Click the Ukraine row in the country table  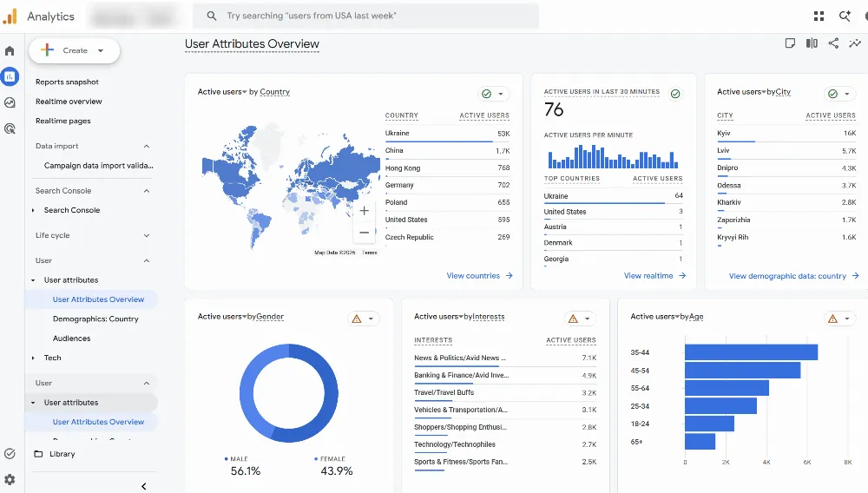pos(447,134)
